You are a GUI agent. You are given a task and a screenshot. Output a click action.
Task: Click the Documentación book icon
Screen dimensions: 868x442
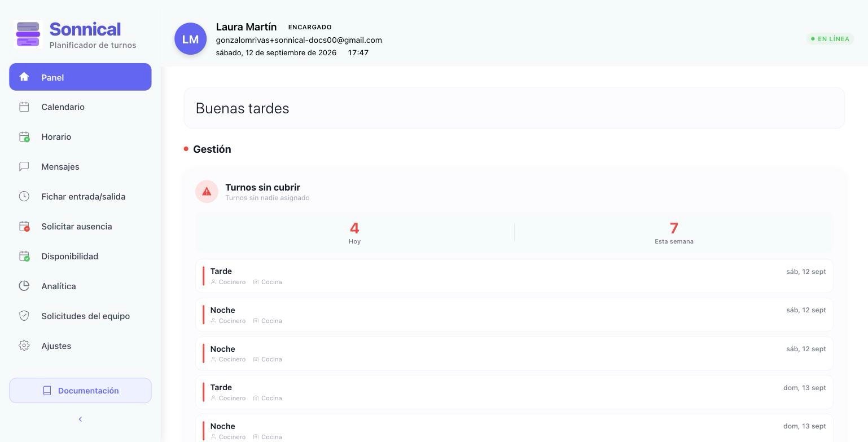(x=47, y=391)
